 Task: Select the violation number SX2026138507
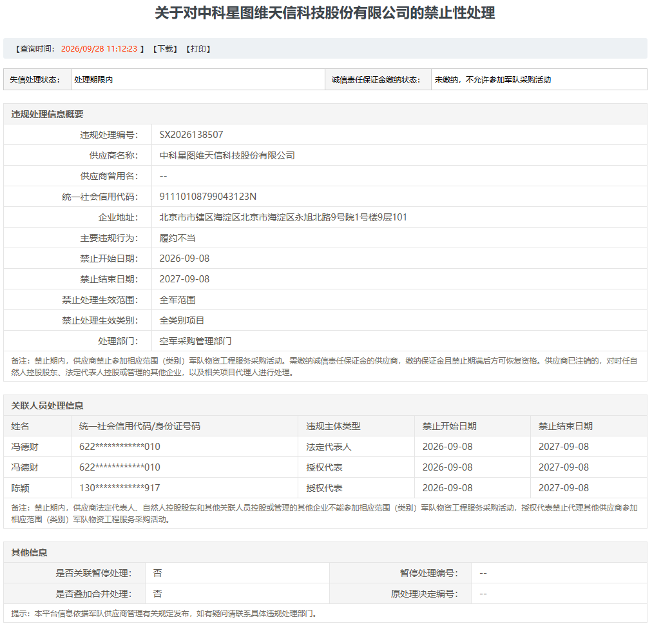click(x=191, y=135)
